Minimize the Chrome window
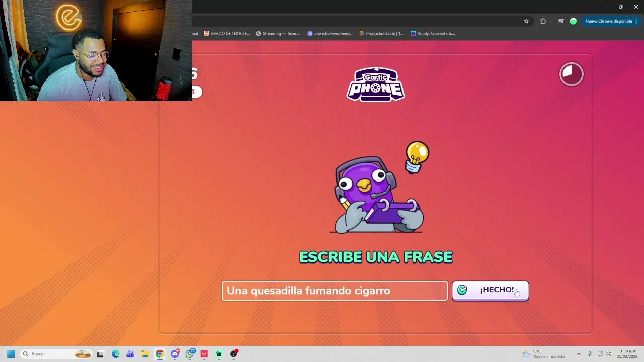The height and width of the screenshot is (362, 644). 605,7
